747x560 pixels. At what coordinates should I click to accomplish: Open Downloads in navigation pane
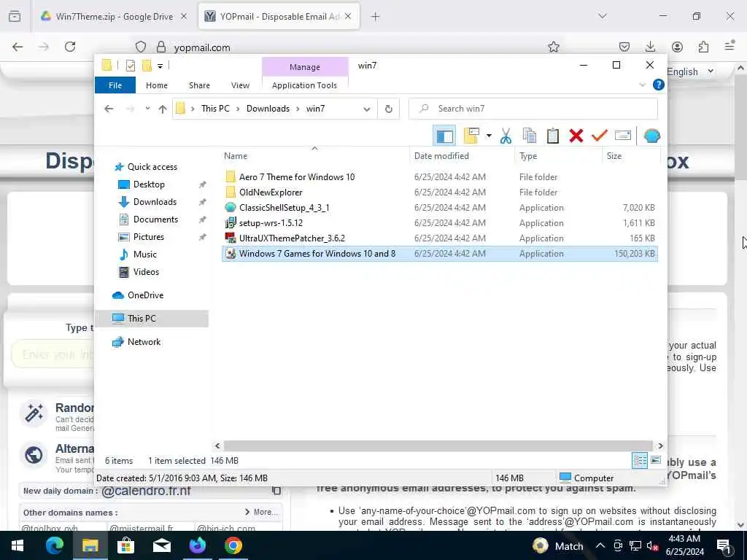click(155, 202)
